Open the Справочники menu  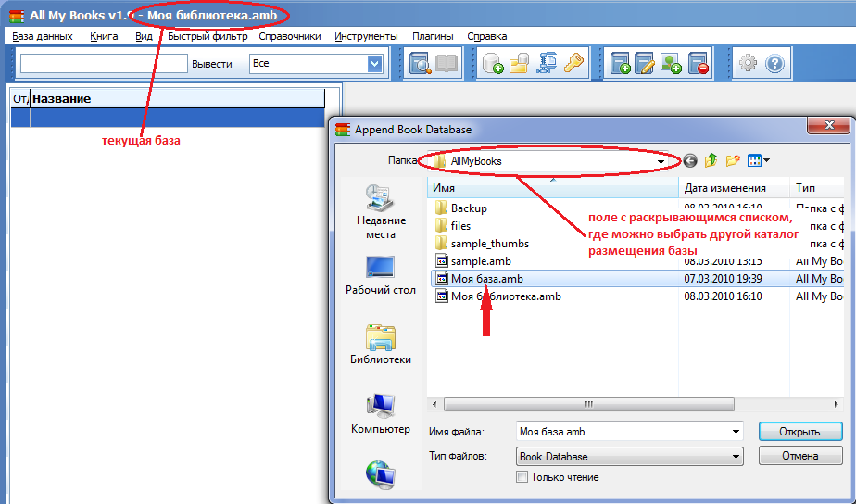289,36
